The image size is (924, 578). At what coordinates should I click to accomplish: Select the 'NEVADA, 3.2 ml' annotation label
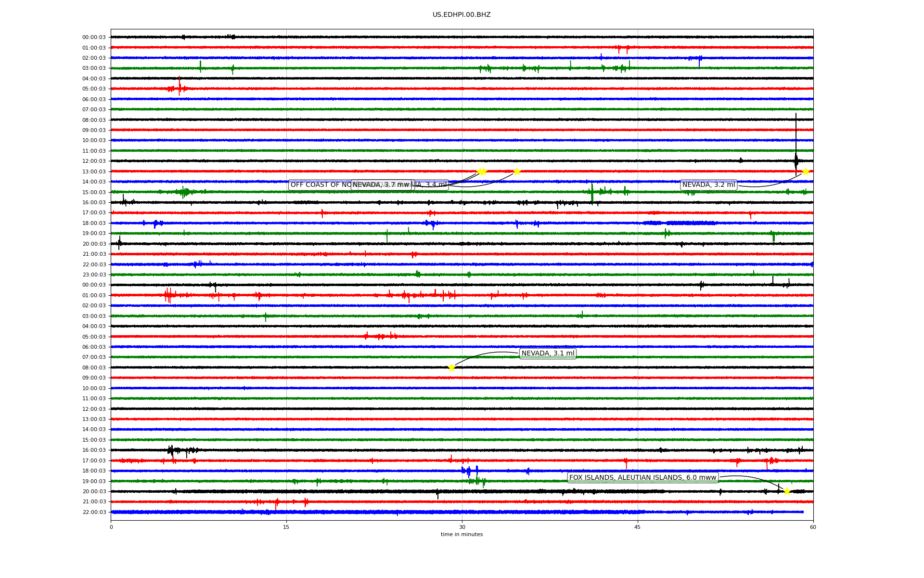(x=708, y=185)
